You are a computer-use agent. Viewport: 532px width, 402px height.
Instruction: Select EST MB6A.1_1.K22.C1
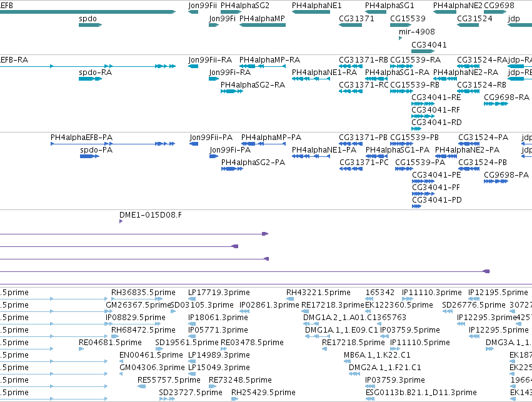(x=346, y=361)
